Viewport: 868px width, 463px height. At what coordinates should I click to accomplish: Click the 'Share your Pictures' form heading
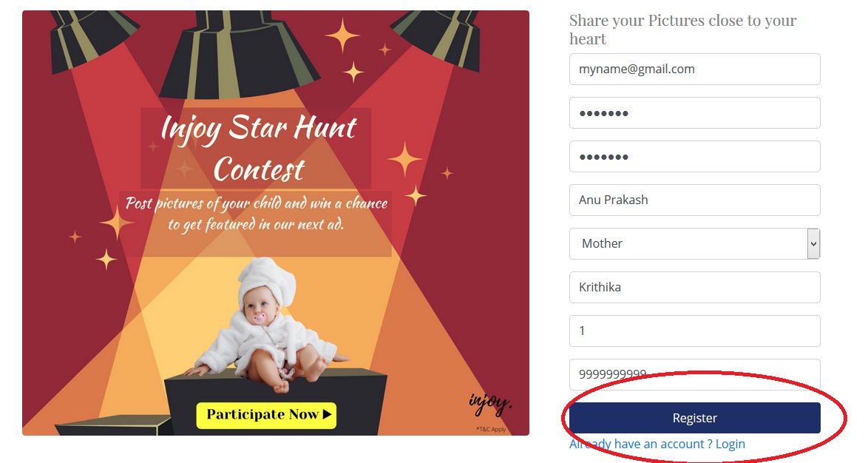tap(682, 30)
